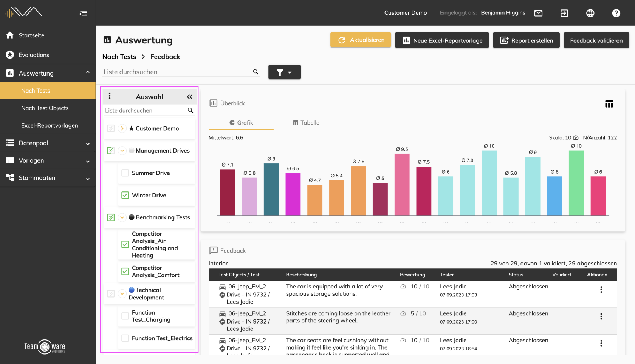
Task: Check the Function Test_Charging checkbox
Action: click(x=125, y=316)
